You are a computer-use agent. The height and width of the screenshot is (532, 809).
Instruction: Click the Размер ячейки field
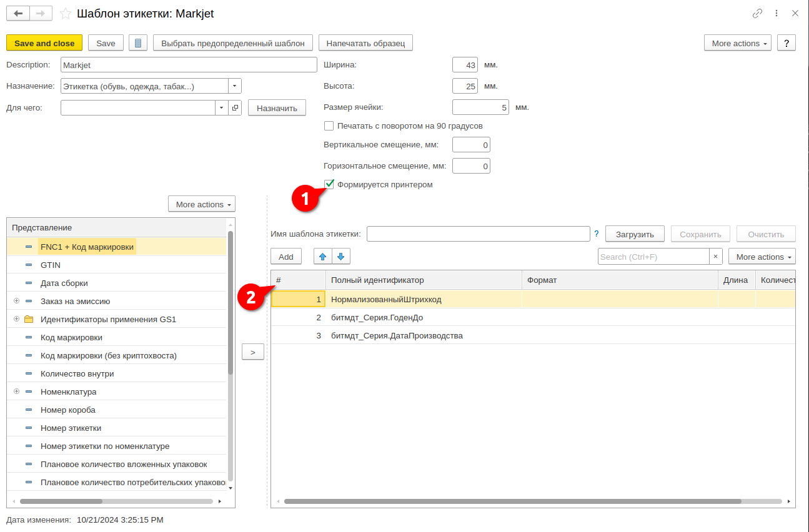click(x=480, y=107)
